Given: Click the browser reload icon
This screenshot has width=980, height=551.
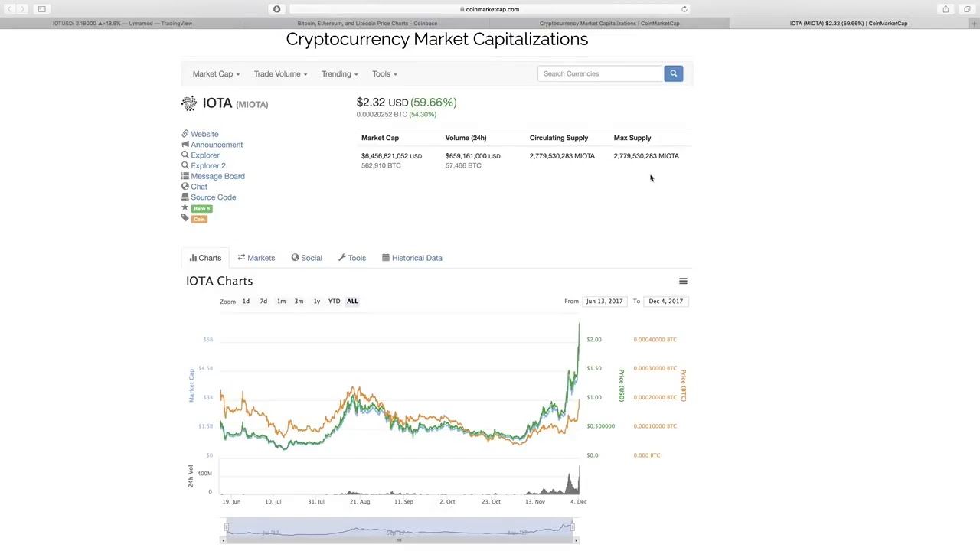Looking at the screenshot, I should [684, 9].
